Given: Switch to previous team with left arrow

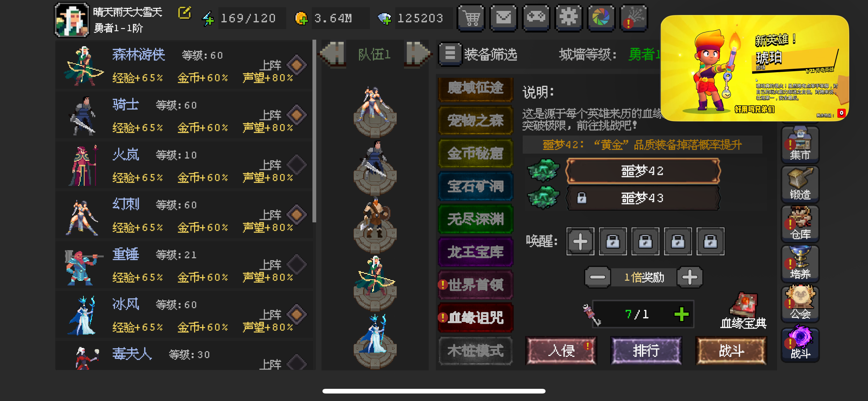Looking at the screenshot, I should (x=333, y=53).
